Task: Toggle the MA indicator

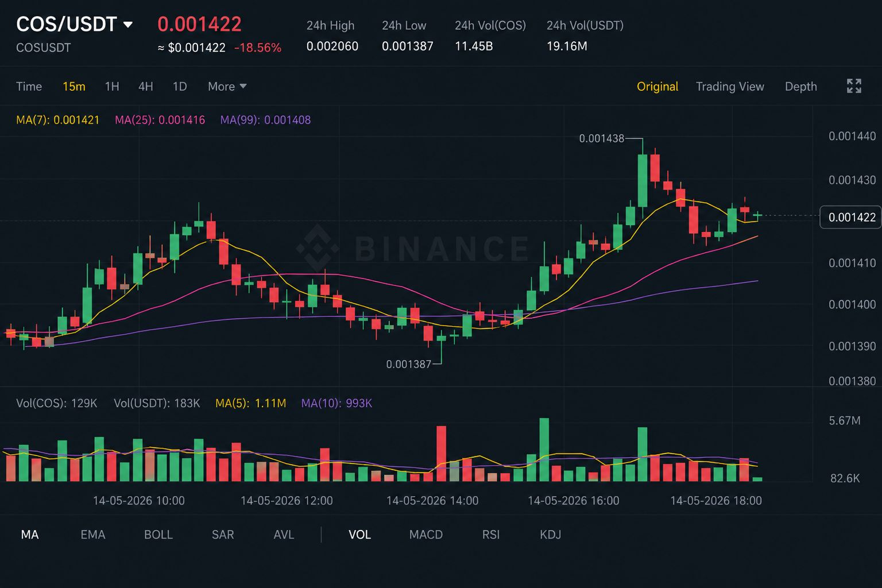Action: (x=30, y=535)
